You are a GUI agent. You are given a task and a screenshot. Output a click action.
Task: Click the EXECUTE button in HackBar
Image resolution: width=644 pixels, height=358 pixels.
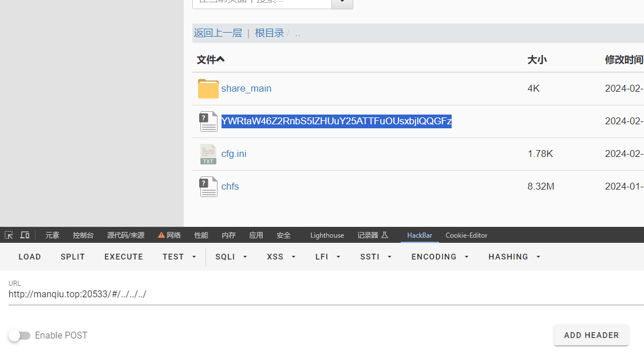point(124,257)
